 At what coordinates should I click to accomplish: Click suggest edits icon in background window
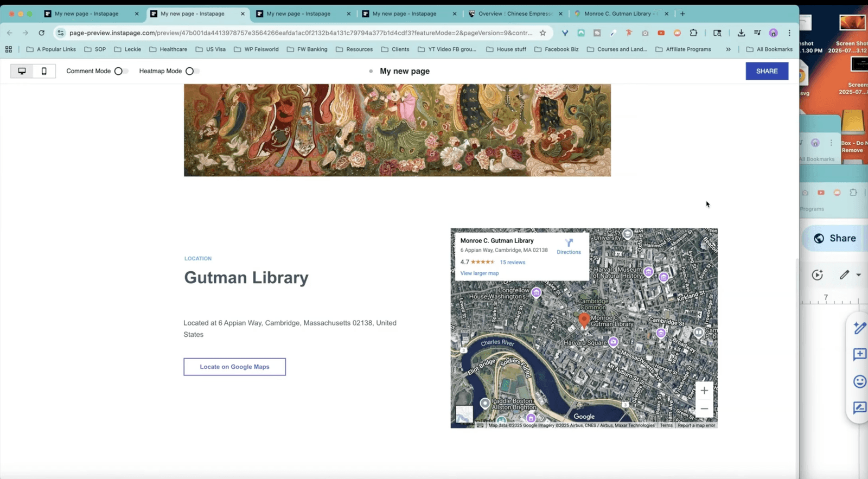[859, 407]
